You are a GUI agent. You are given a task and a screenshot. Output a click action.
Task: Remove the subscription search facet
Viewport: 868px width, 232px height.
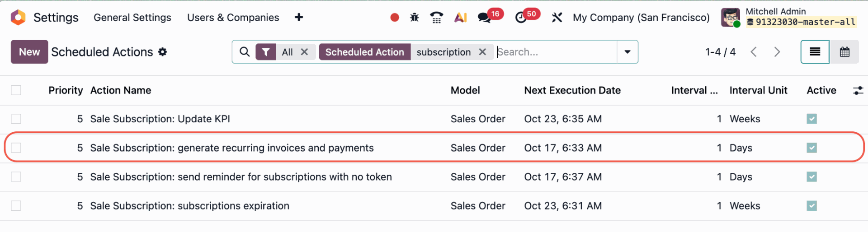[482, 52]
